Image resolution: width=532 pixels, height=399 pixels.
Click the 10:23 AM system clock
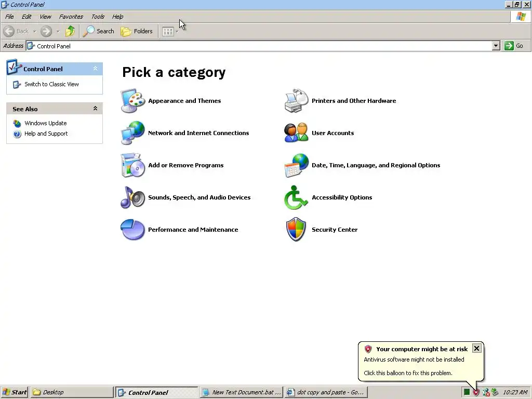515,392
